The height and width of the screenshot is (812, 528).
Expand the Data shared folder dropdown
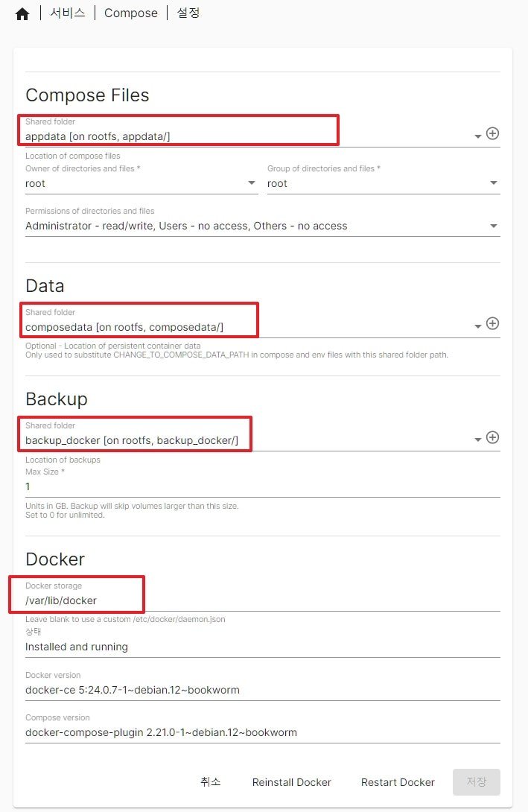tap(478, 326)
